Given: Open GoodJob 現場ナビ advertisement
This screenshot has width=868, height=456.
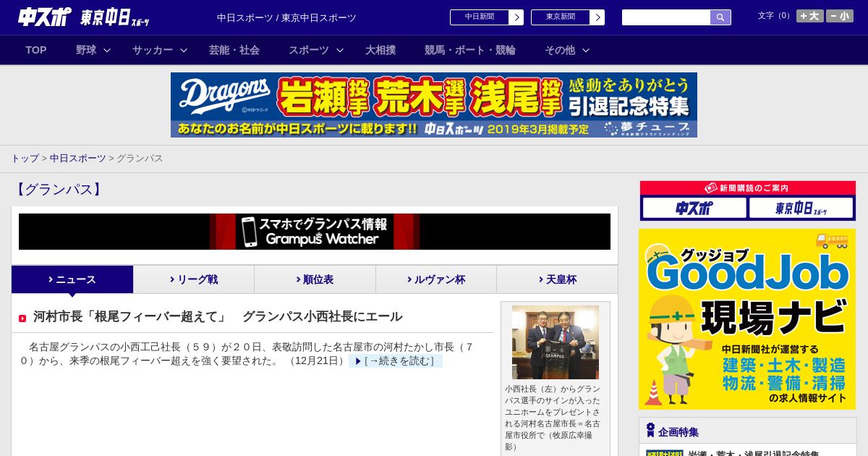Looking at the screenshot, I should tap(747, 319).
